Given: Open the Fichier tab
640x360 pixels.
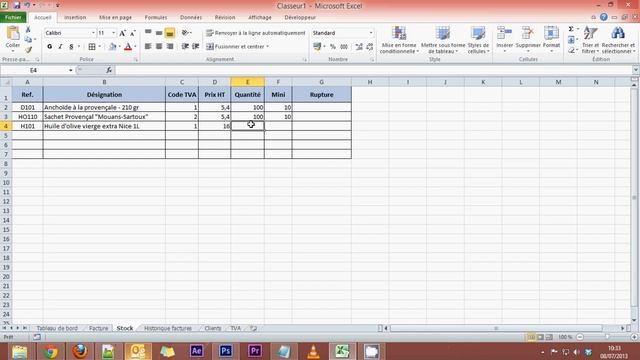Looking at the screenshot, I should [13, 17].
